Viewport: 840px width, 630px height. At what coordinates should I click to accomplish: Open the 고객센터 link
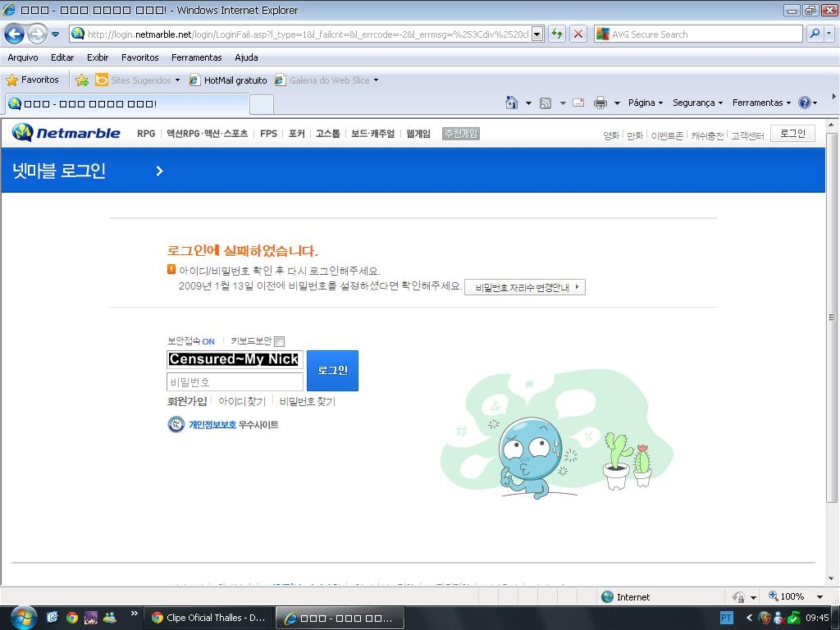coord(747,135)
